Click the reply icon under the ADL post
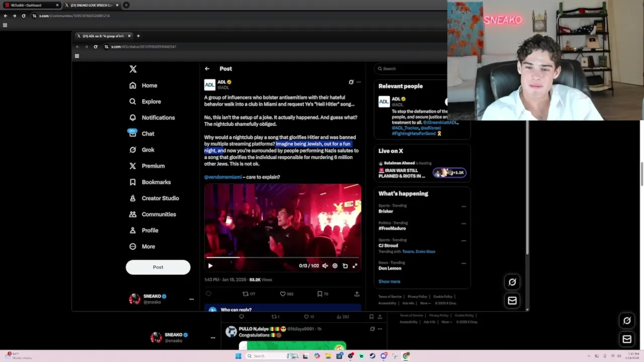 (209, 294)
